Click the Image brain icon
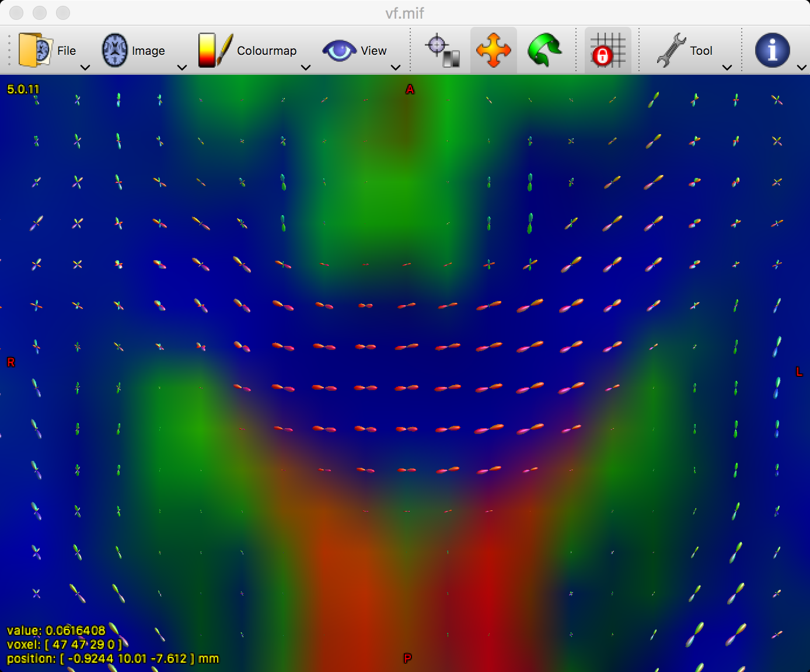Screen dimensions: 810x672 tap(115, 50)
